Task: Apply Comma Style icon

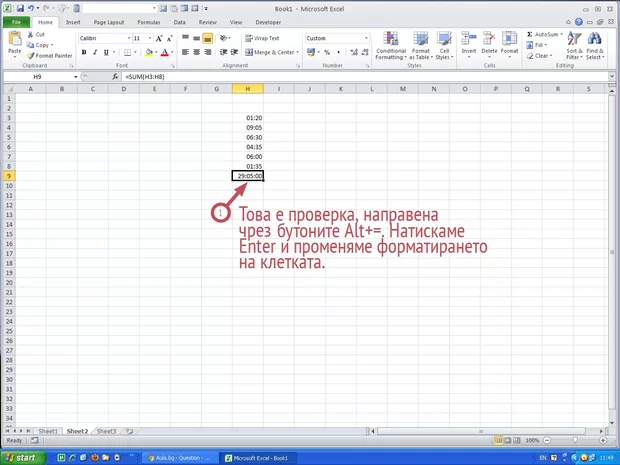Action: pyautogui.click(x=338, y=52)
